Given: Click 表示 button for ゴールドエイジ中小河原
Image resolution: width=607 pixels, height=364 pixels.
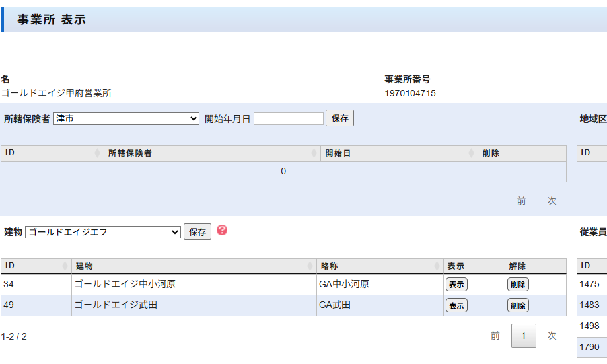Looking at the screenshot, I should click(456, 285).
